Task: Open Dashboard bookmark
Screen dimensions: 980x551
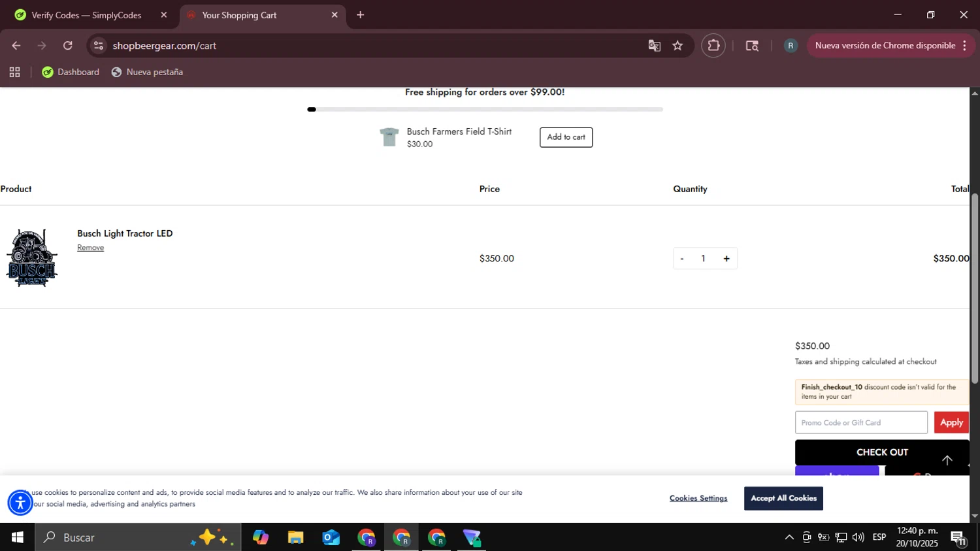Action: 71,72
